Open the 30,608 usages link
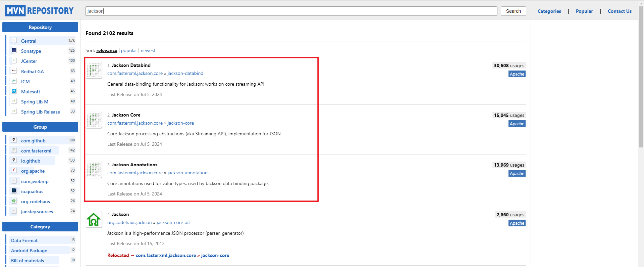This screenshot has height=267, width=644. [x=509, y=65]
